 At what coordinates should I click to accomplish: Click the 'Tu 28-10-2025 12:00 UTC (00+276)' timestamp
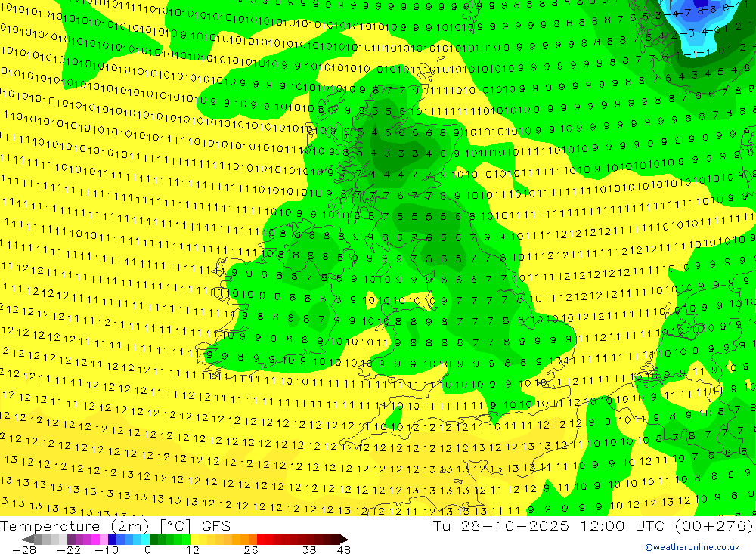593,525
